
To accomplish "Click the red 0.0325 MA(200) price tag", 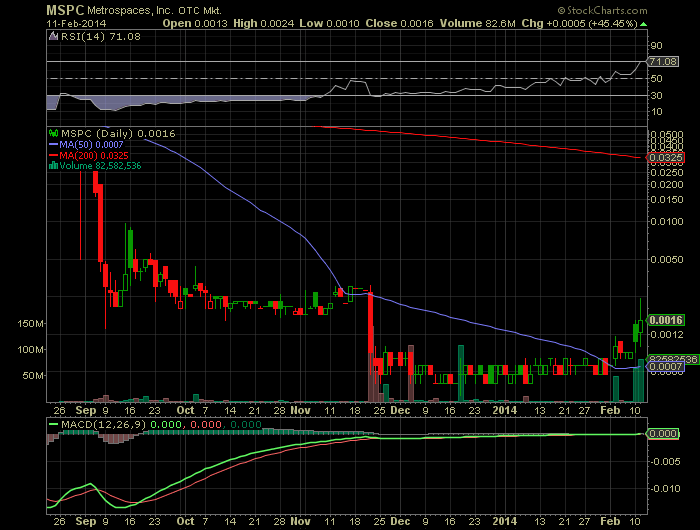I will (x=665, y=158).
